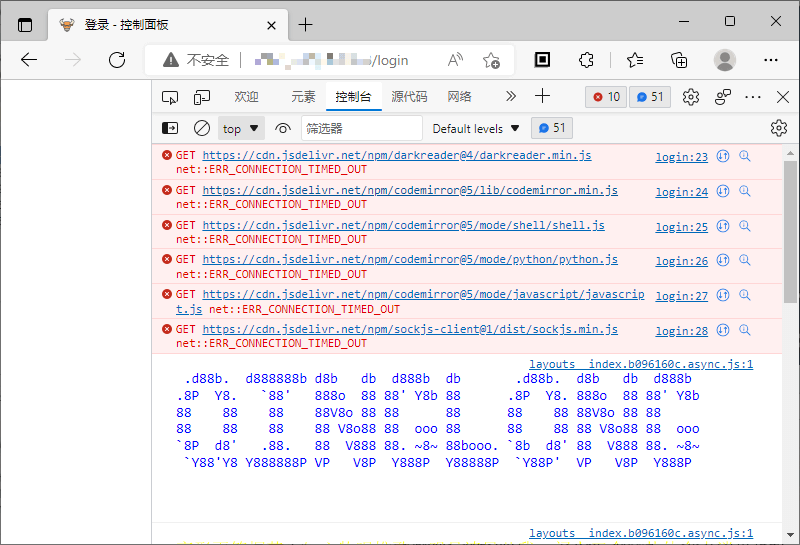Viewport: 800px width, 545px height.
Task: Click network request icon on login:28 row
Action: click(x=722, y=330)
